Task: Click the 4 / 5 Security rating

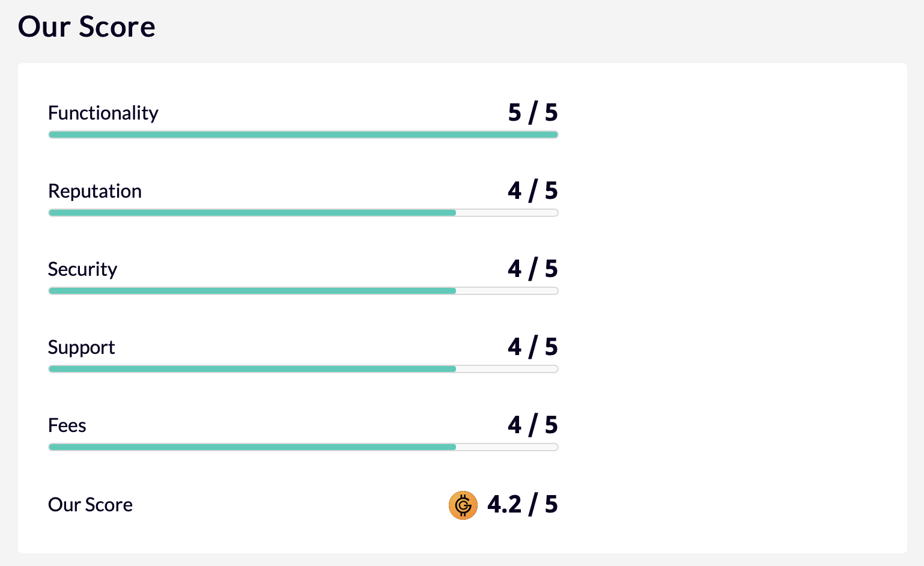Action: pyautogui.click(x=533, y=269)
